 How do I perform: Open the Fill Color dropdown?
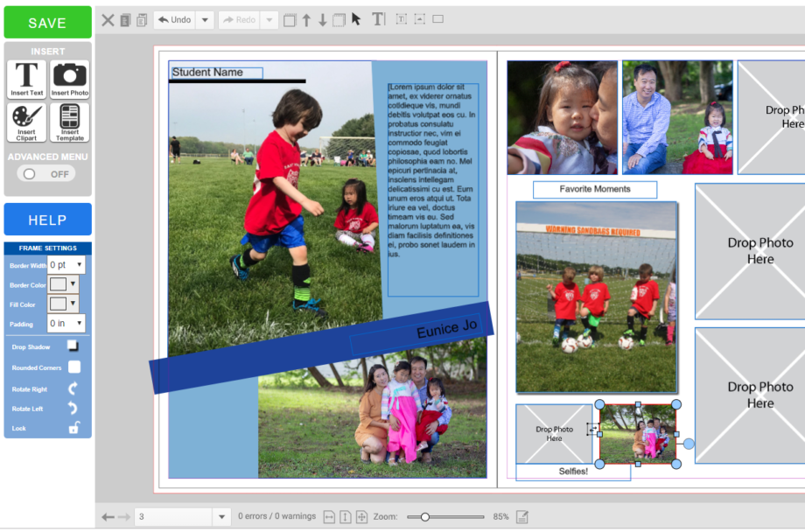tap(74, 304)
